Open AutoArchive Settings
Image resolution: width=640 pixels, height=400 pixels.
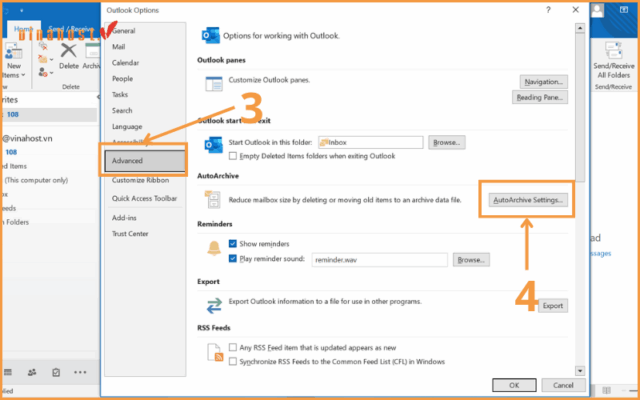click(529, 199)
